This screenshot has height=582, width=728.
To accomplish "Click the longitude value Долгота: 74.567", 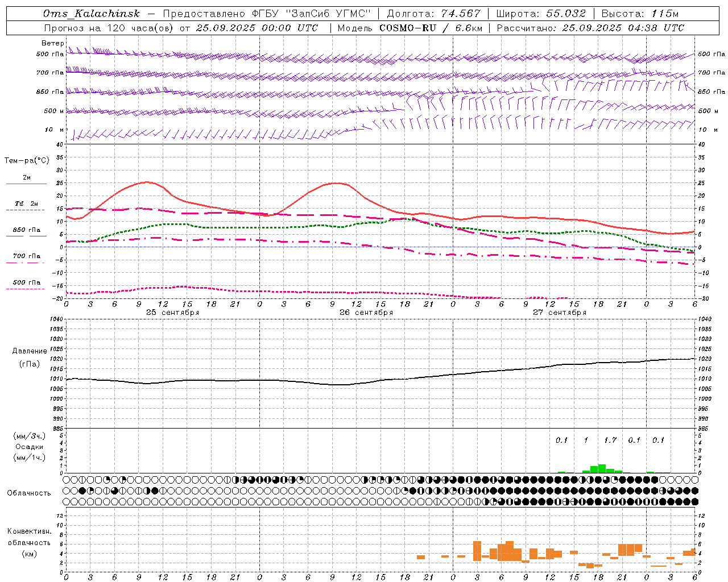I will click(x=433, y=14).
